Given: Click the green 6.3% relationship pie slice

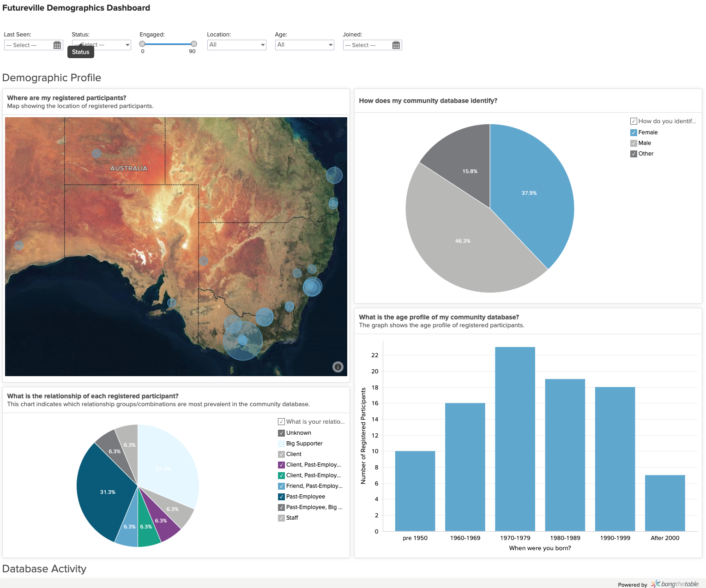Looking at the screenshot, I should point(147,526).
